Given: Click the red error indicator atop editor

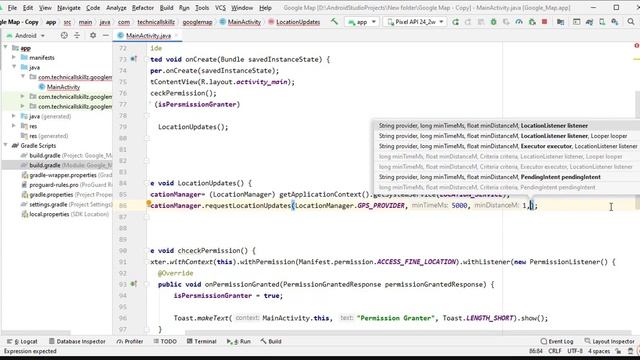Looking at the screenshot, I should [636, 46].
